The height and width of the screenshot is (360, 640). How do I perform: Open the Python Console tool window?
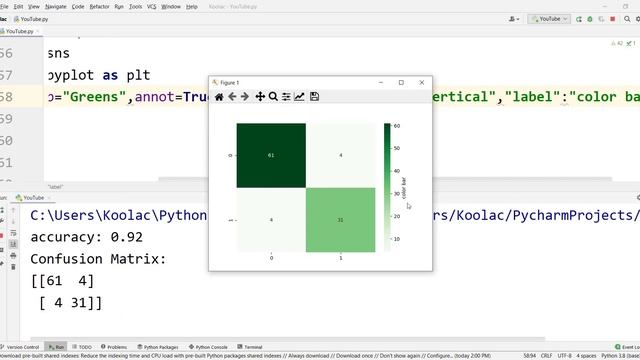208,347
